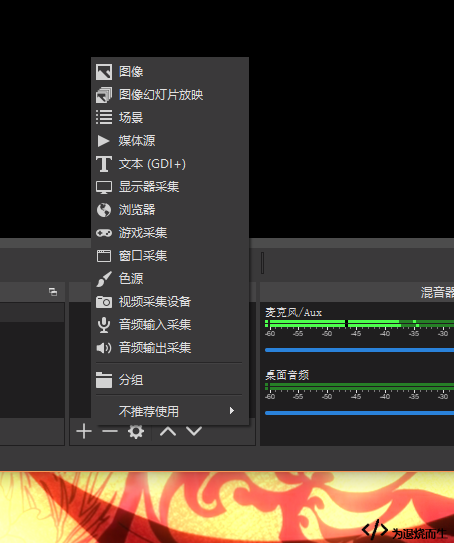Click the Display Capture monitor icon
This screenshot has width=454, height=543.
pyautogui.click(x=104, y=187)
